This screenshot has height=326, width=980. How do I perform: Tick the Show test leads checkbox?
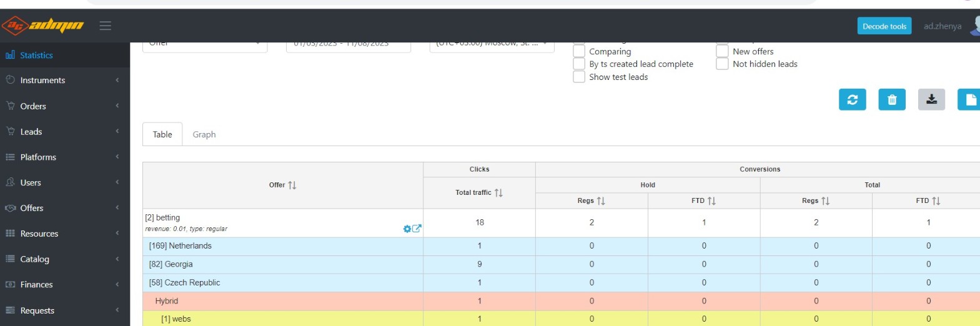point(579,77)
